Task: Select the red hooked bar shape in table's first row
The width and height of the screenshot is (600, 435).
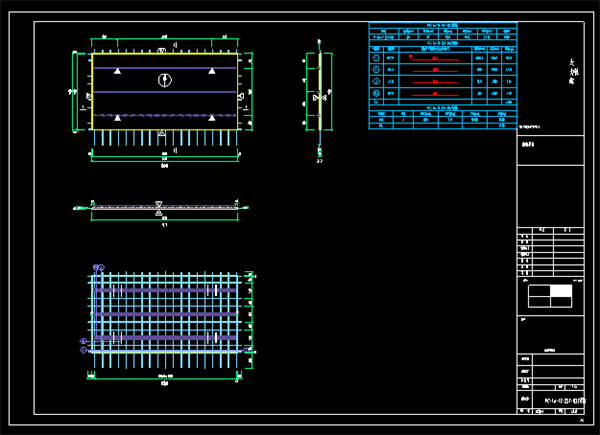Action: pyautogui.click(x=434, y=58)
